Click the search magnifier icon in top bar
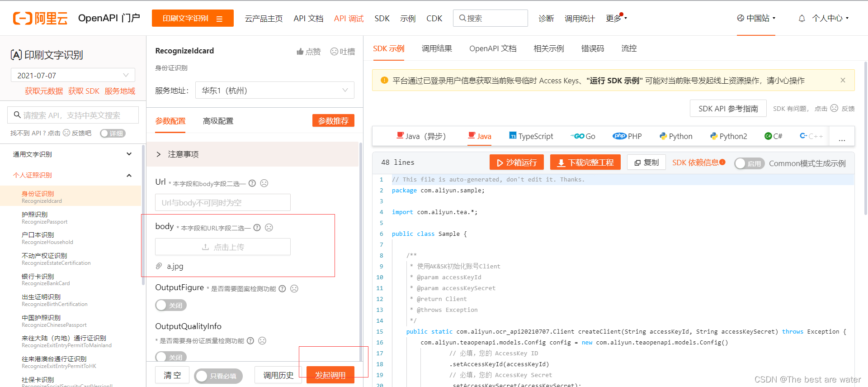Image resolution: width=868 pixels, height=387 pixels. (462, 18)
